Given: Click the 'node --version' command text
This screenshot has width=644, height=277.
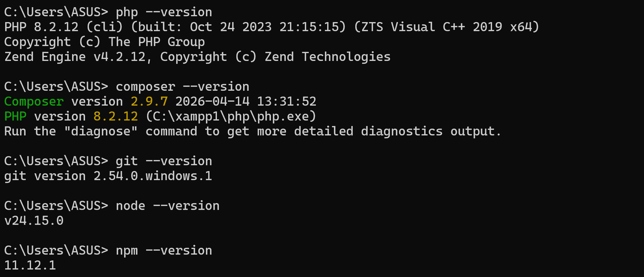Looking at the screenshot, I should pyautogui.click(x=167, y=206).
